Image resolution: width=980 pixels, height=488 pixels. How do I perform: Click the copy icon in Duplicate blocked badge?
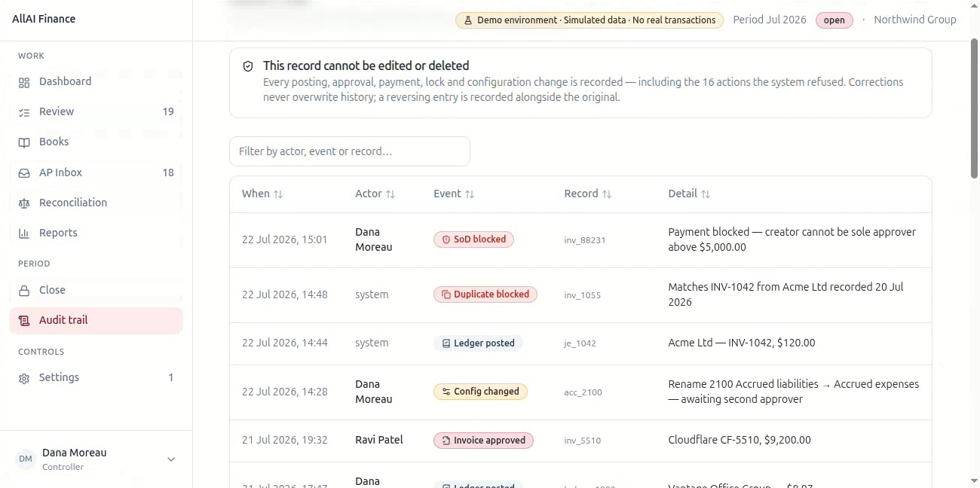(x=446, y=294)
